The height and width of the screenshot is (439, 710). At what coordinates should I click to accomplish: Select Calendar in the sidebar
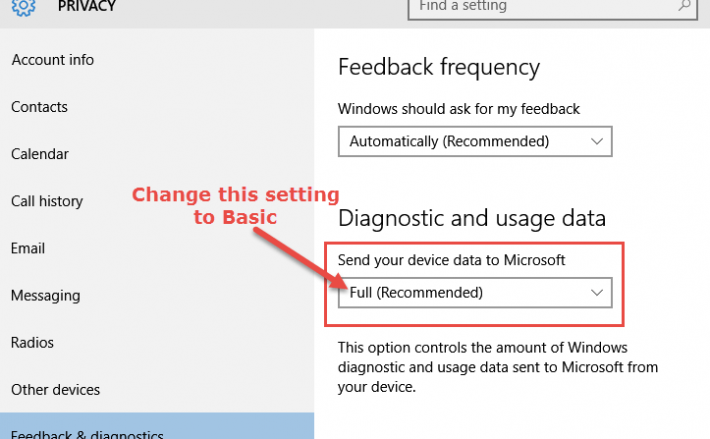pyautogui.click(x=40, y=154)
